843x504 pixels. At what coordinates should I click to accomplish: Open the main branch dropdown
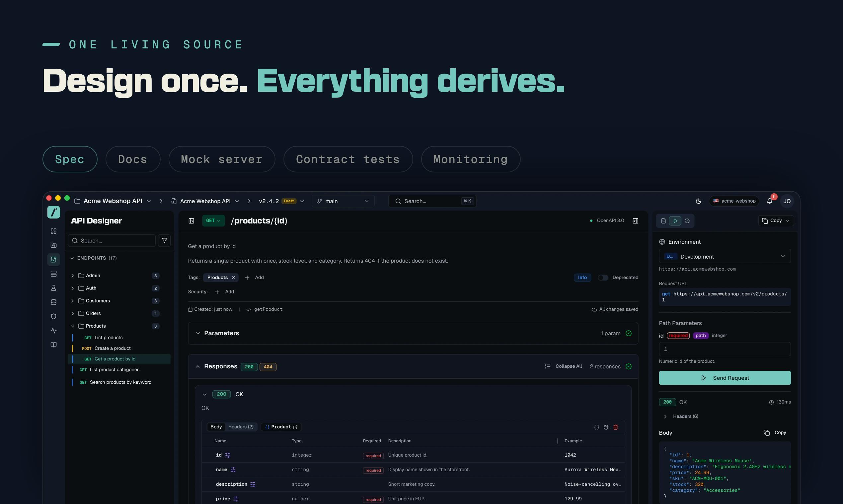click(x=343, y=201)
